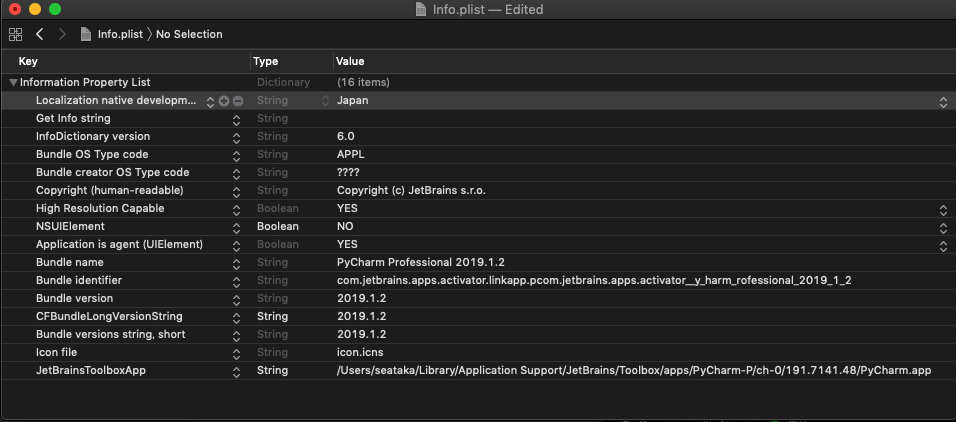Open value dropdown for Application is agent row
Viewport: 956px width, 422px height.
coord(943,246)
